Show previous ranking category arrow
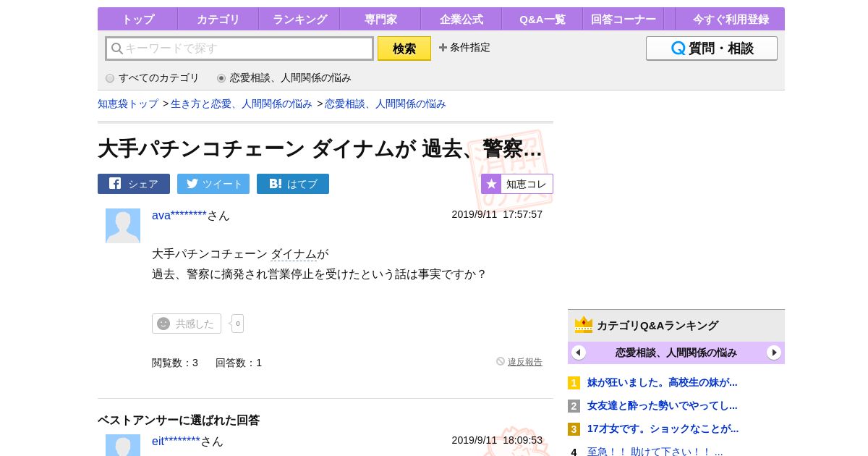This screenshot has width=868, height=456. pos(579,352)
